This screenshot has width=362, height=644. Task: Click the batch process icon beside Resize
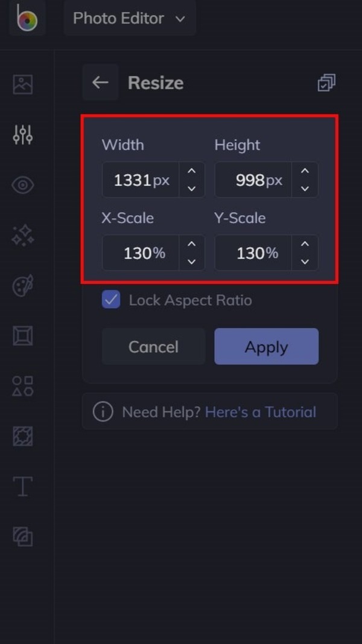[x=326, y=83]
